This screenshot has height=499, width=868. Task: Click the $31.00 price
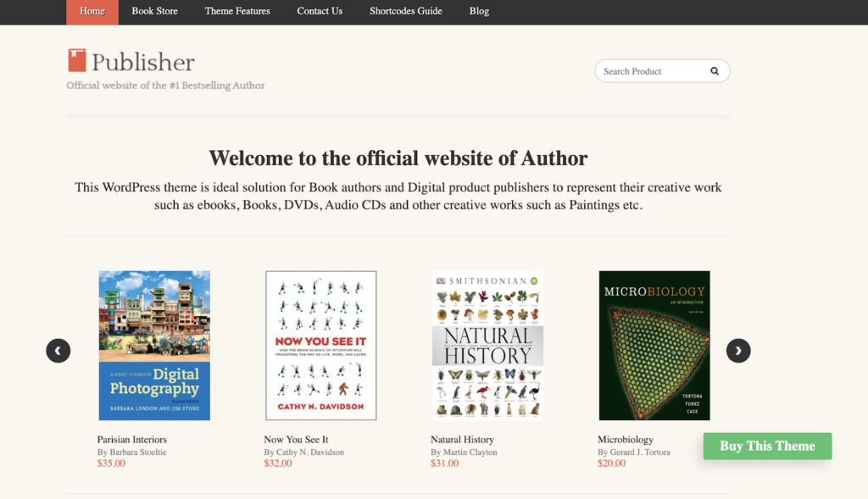click(x=444, y=463)
